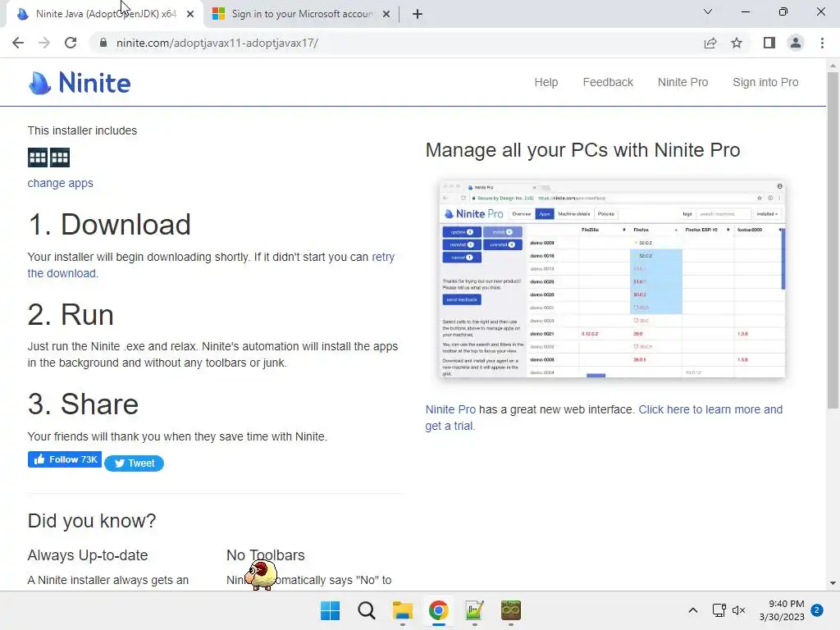Click Manage all your PCs heading
The image size is (840, 630).
[582, 150]
